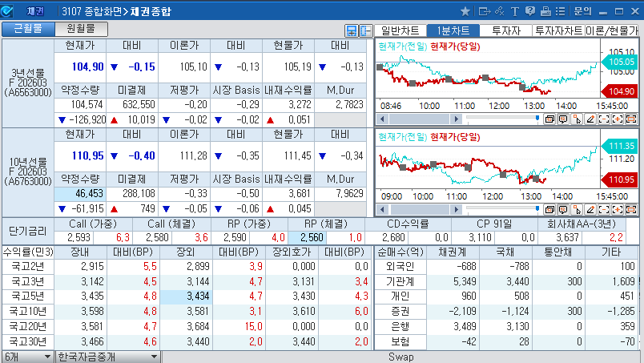644x363 pixels.
Task: Click 3년선물 F 202603 contract label
Action: click(x=28, y=83)
